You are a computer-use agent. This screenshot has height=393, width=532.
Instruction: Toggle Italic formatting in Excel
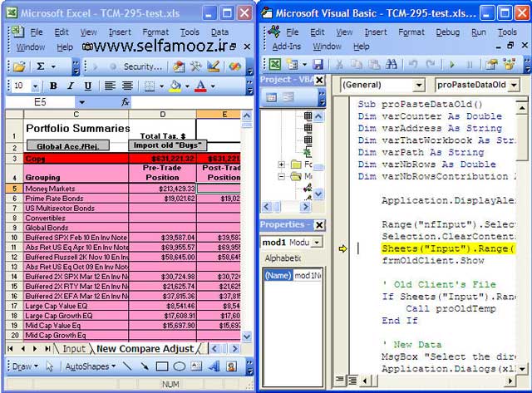(70, 86)
